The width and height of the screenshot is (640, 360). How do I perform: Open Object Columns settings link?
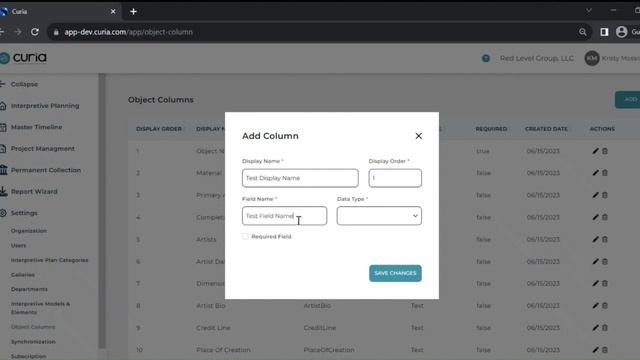tap(33, 327)
